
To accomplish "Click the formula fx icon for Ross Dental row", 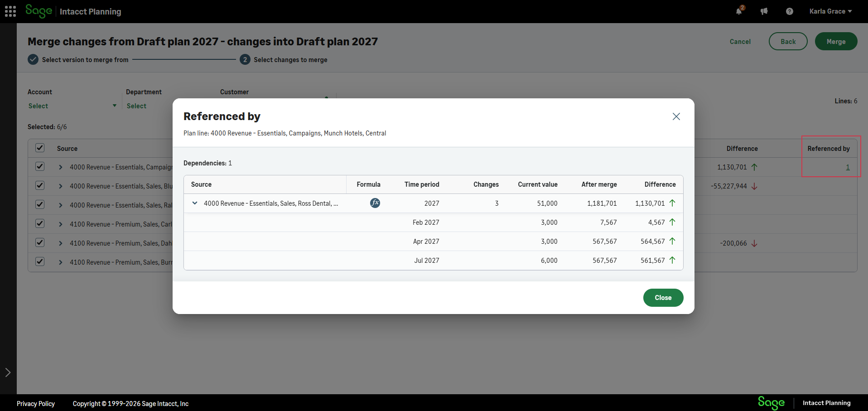I will pos(375,203).
